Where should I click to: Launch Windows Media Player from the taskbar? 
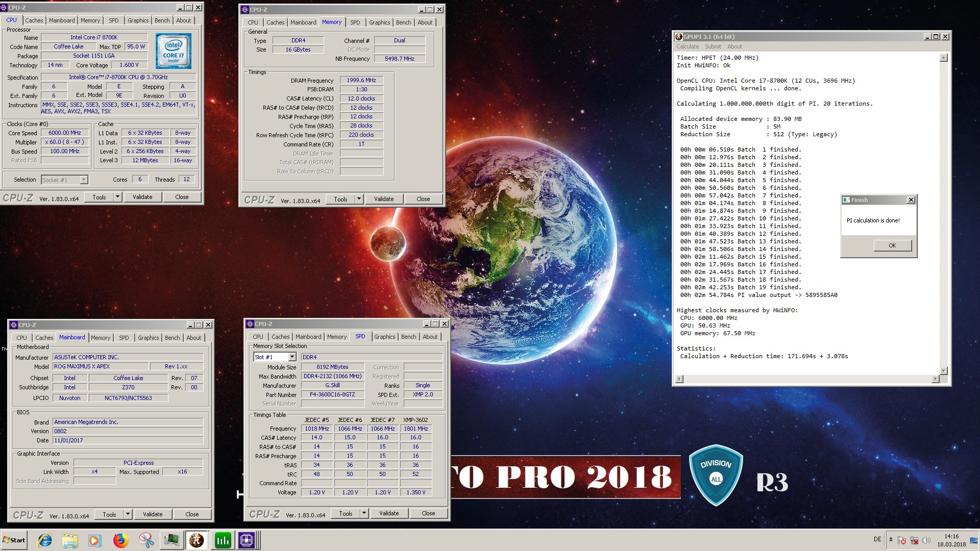[x=95, y=540]
